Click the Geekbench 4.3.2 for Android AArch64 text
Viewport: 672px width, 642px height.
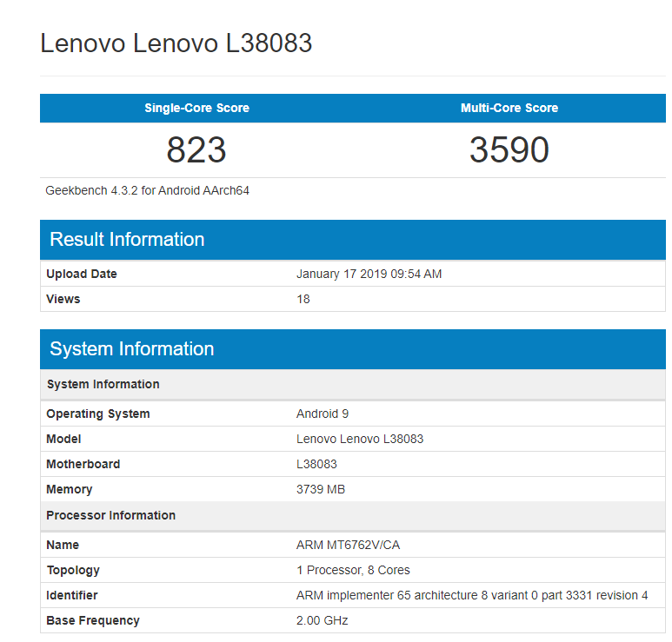coord(148,190)
